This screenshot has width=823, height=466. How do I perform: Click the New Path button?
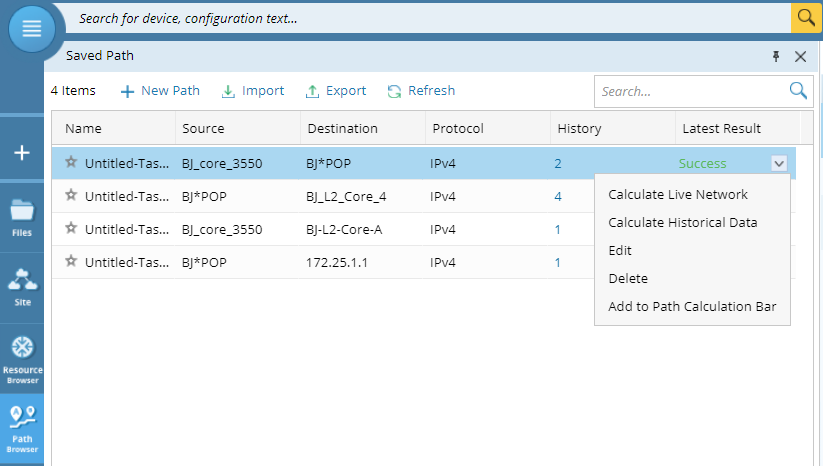click(160, 91)
